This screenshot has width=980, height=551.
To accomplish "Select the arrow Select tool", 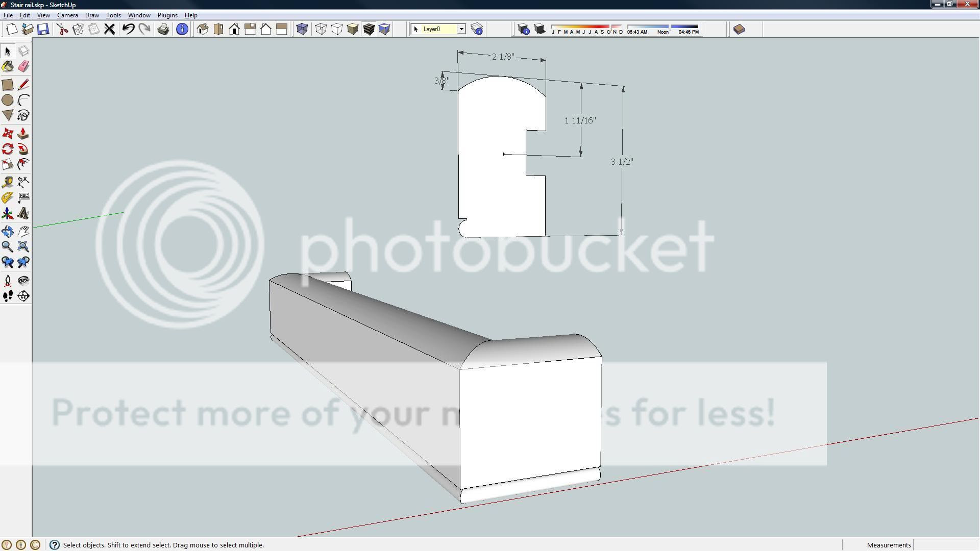I will point(8,51).
